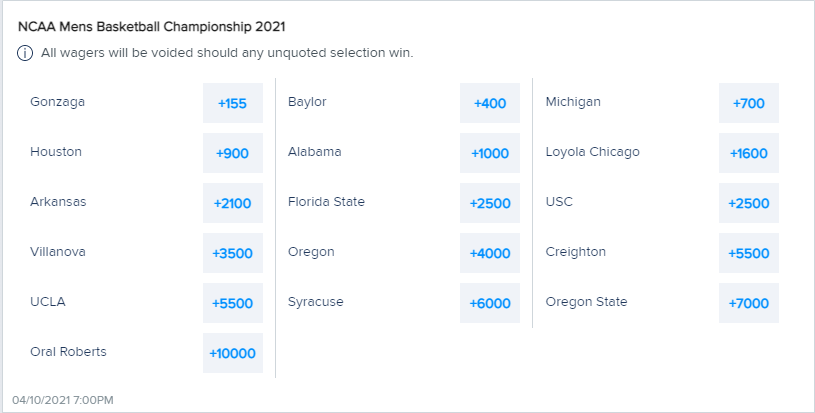
Task: Choose Florida State +2500 odds
Action: (x=490, y=203)
